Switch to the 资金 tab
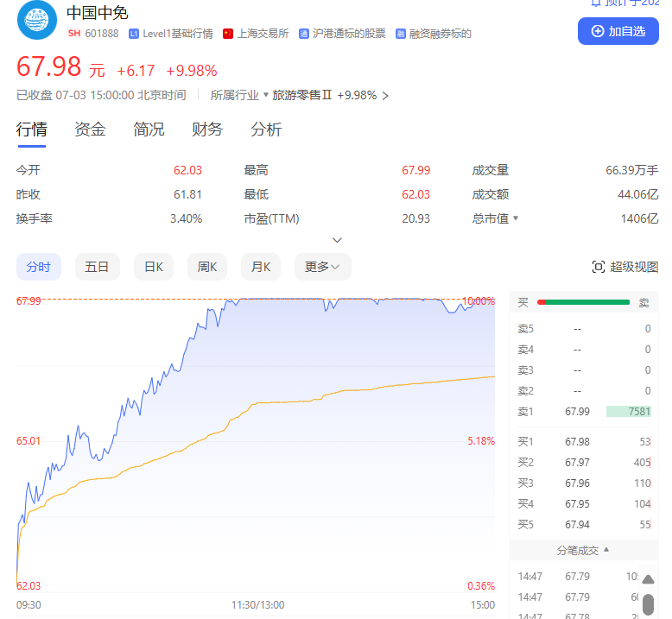 (90, 129)
